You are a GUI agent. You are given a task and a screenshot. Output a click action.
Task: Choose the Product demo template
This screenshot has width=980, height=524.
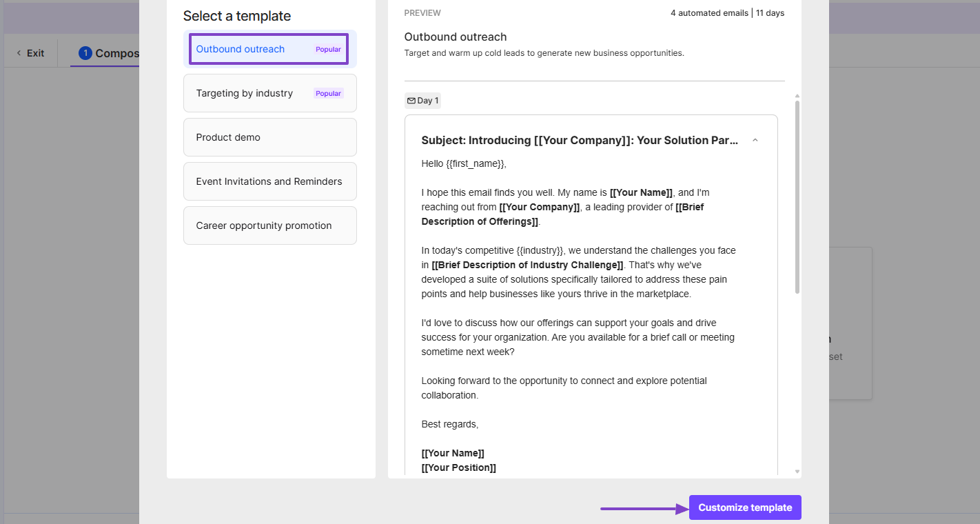[x=269, y=137]
